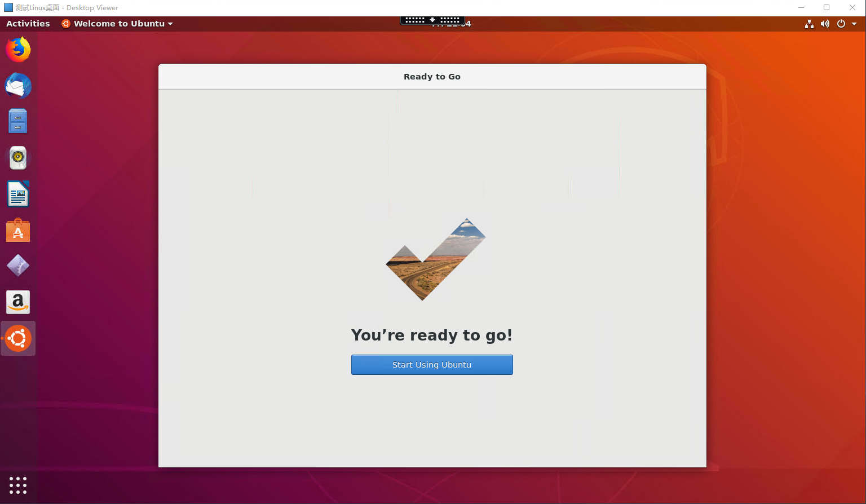Viewport: 866px width, 504px height.
Task: Open the Files file manager
Action: pyautogui.click(x=17, y=121)
